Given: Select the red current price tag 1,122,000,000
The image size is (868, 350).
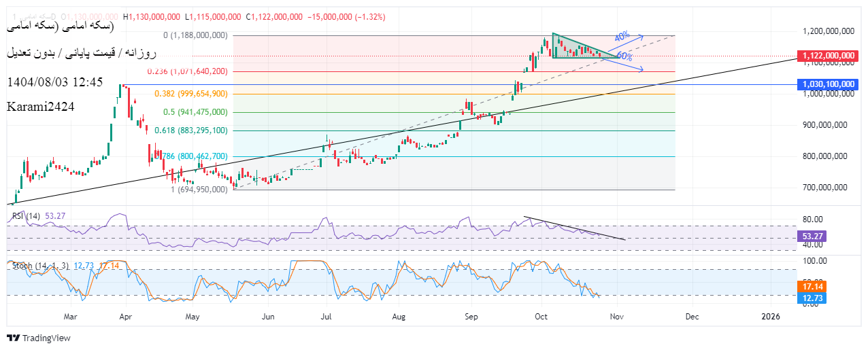Looking at the screenshot, I should pyautogui.click(x=827, y=56).
